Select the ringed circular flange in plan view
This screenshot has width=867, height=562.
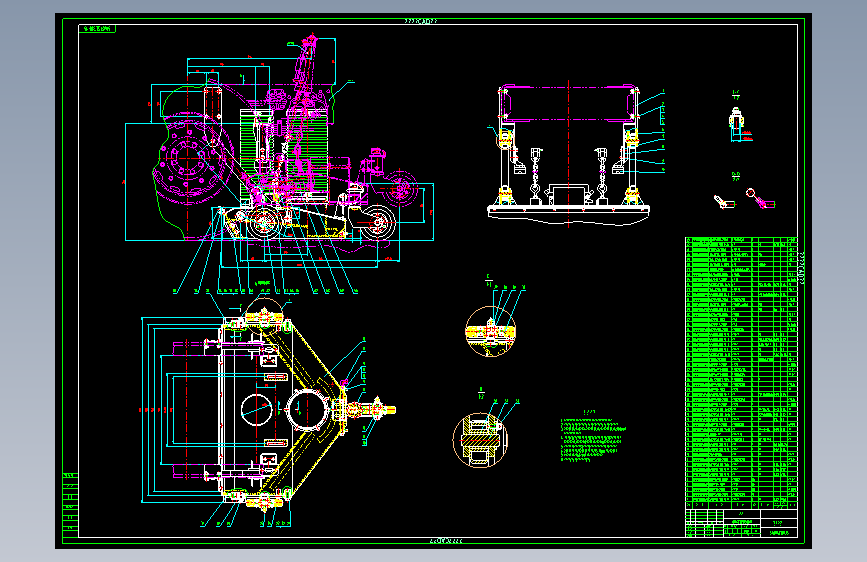(309, 410)
